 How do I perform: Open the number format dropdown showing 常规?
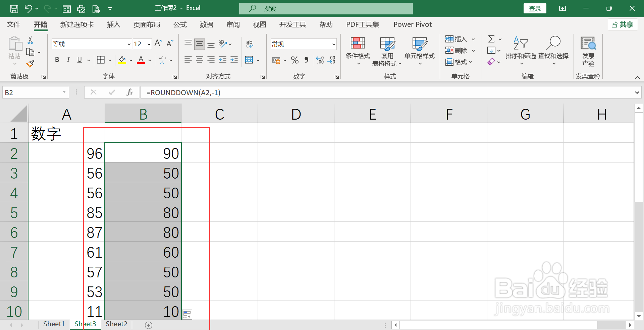point(334,44)
